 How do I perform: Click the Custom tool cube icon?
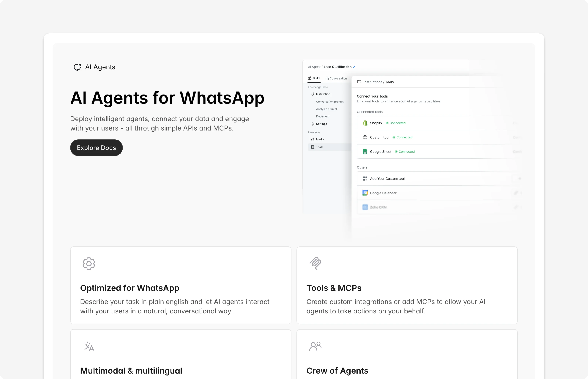(365, 137)
